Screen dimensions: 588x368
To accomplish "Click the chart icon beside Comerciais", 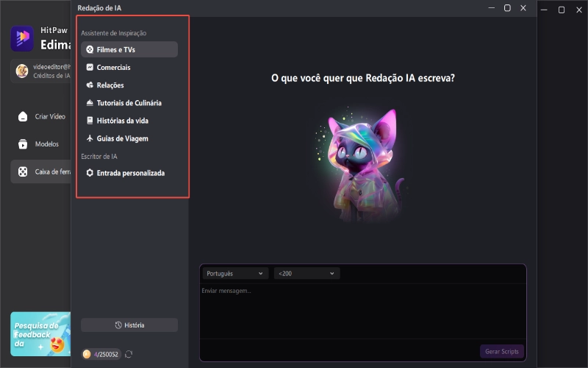I will pos(90,67).
